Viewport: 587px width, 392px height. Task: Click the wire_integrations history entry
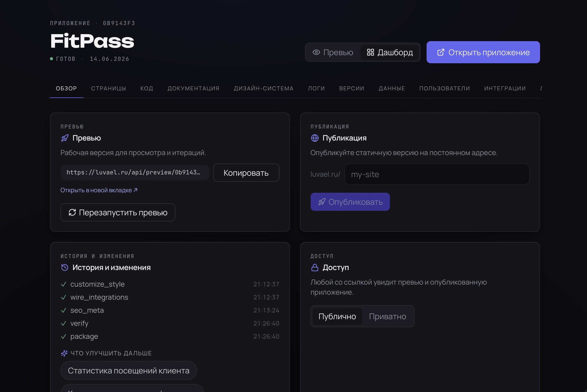coord(170,297)
